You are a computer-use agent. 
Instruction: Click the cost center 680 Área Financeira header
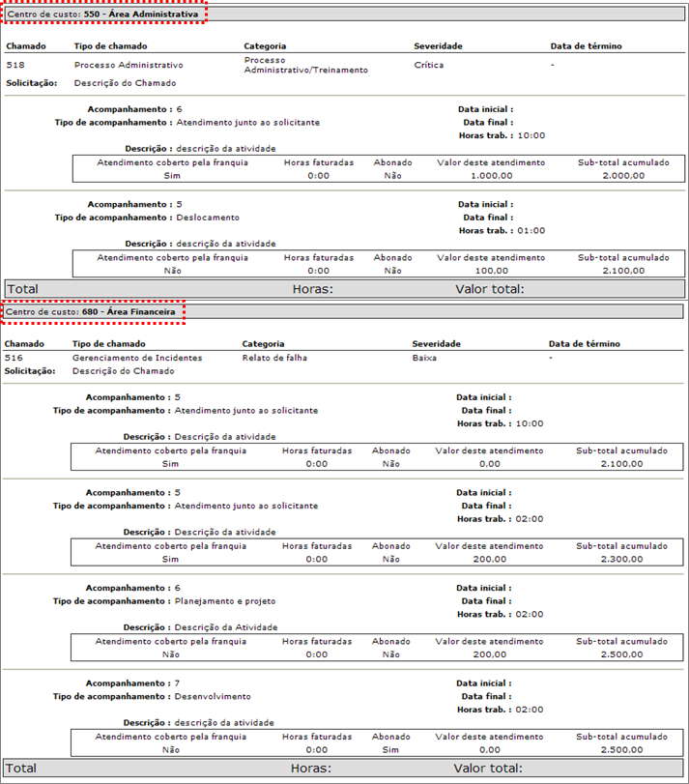point(92,312)
